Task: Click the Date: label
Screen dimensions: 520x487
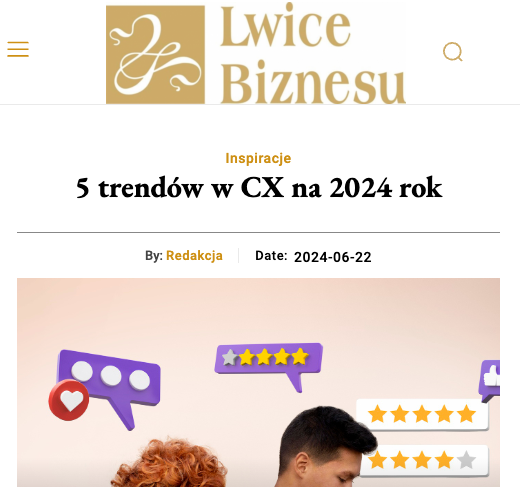Action: tap(271, 256)
